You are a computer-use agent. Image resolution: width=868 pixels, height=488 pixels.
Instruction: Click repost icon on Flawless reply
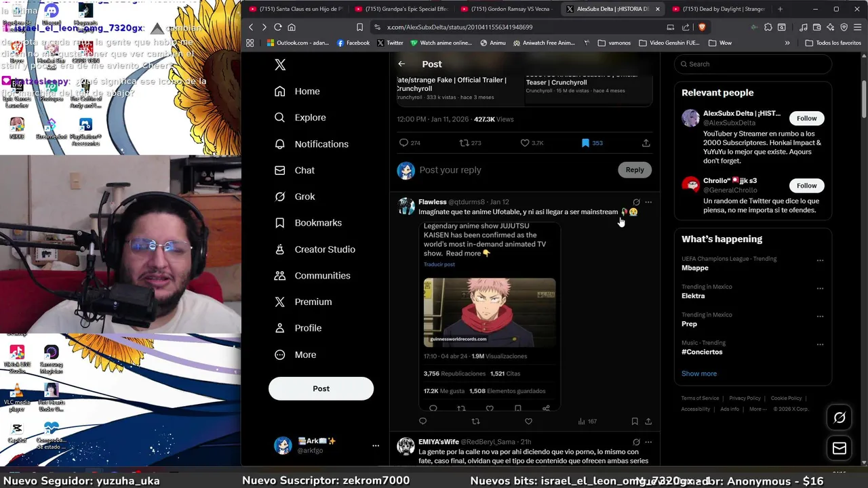click(475, 422)
